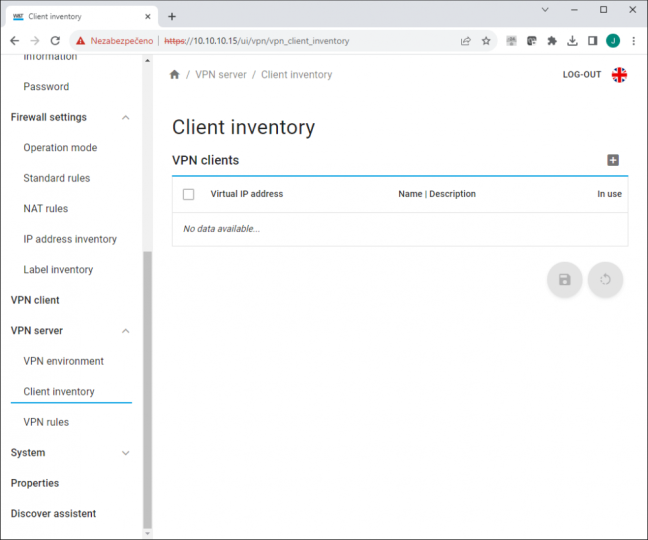Share this page from address bar
Viewport: 648px width, 540px height.
click(466, 40)
